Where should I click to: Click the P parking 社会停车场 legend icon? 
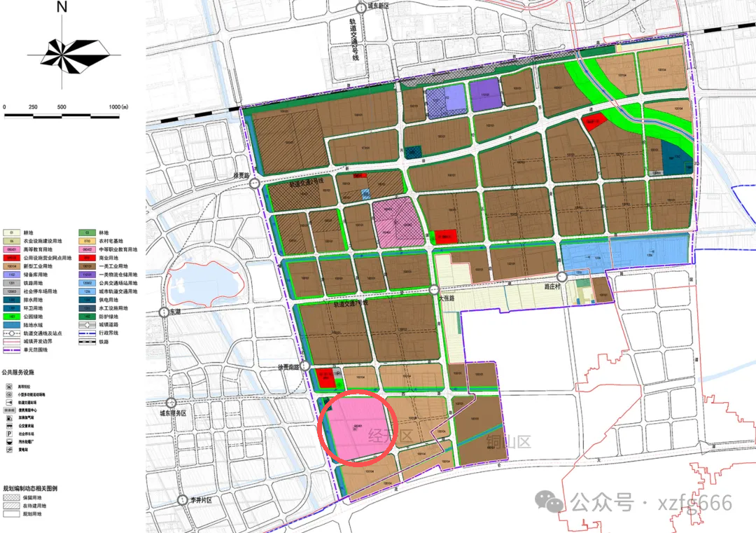pos(8,434)
